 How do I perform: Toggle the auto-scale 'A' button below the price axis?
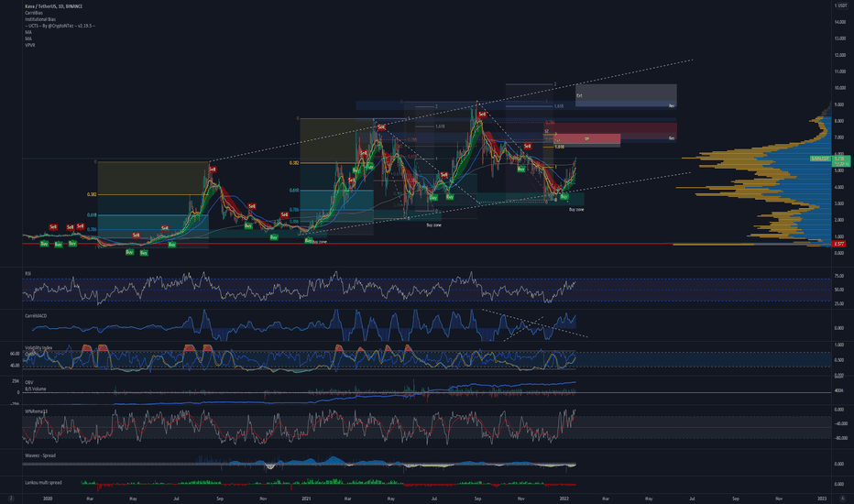[x=843, y=498]
